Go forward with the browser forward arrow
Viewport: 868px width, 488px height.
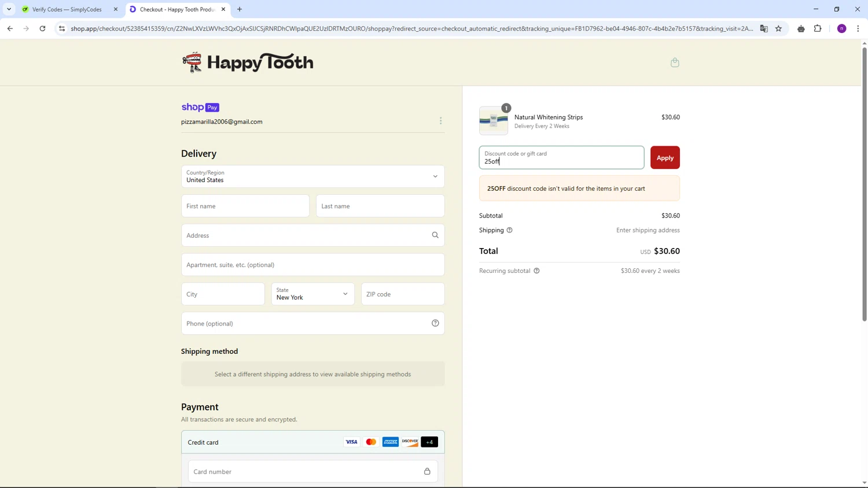pyautogui.click(x=26, y=28)
